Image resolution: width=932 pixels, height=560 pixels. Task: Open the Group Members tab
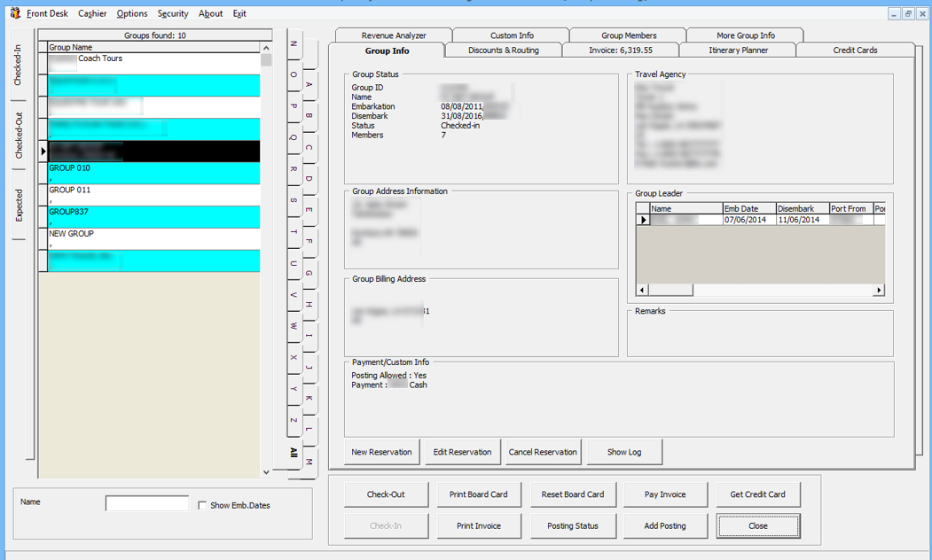coord(629,35)
